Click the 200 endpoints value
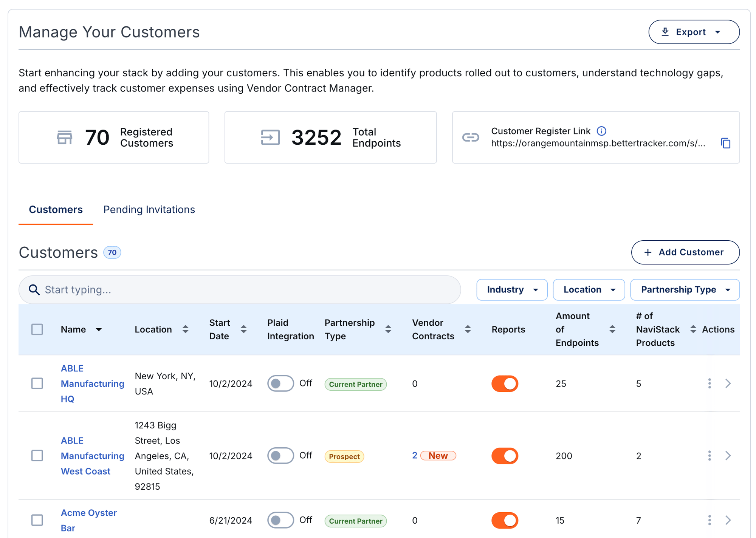 point(564,456)
